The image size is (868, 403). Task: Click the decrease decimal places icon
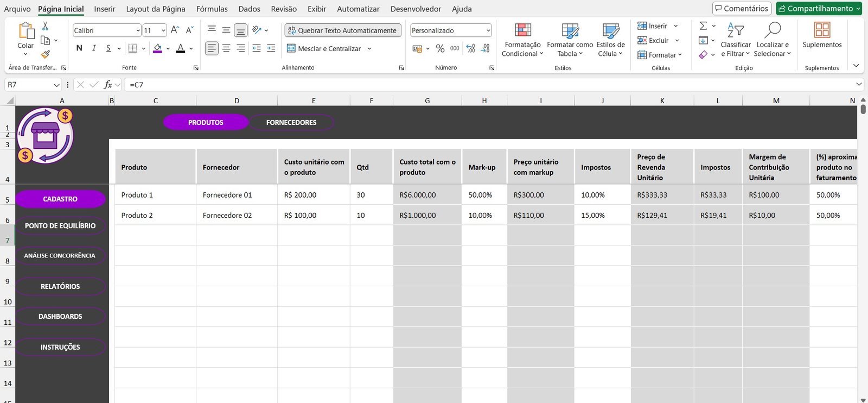485,48
